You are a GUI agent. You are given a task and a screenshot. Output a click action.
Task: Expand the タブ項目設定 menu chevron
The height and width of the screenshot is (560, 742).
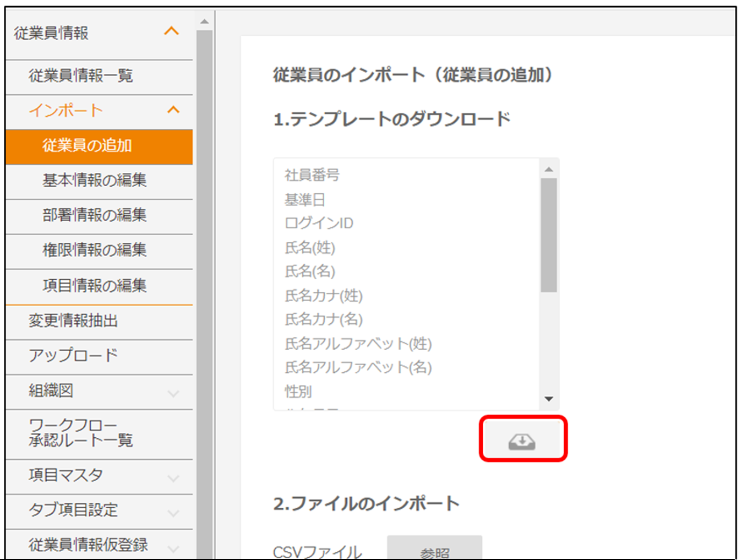click(x=173, y=513)
